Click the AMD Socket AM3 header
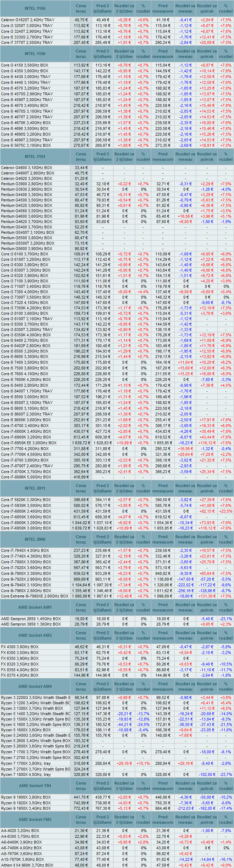Image resolution: width=234 pixels, height=868 pixels. click(35, 635)
